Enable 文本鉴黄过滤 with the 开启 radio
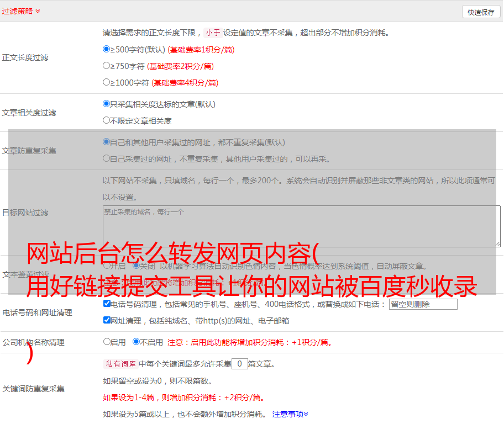The image size is (504, 424). click(x=107, y=266)
